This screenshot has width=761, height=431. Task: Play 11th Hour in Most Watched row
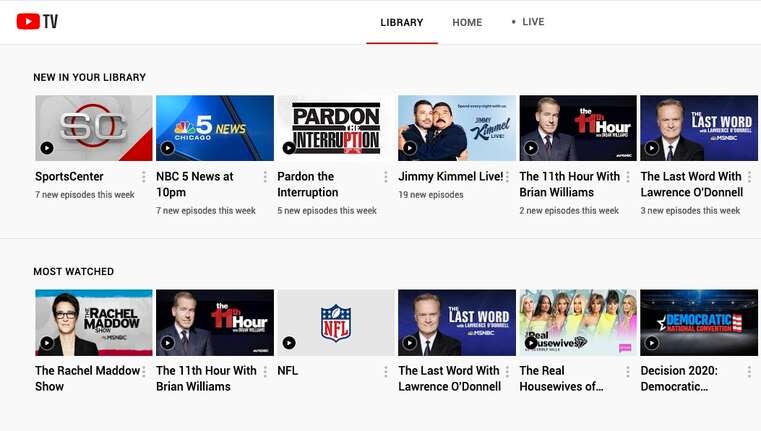[167, 343]
